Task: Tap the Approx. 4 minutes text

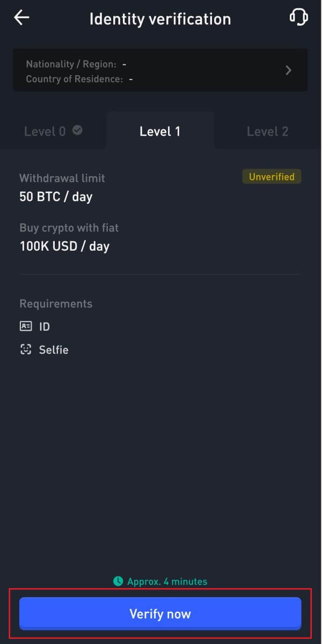Action: [167, 581]
